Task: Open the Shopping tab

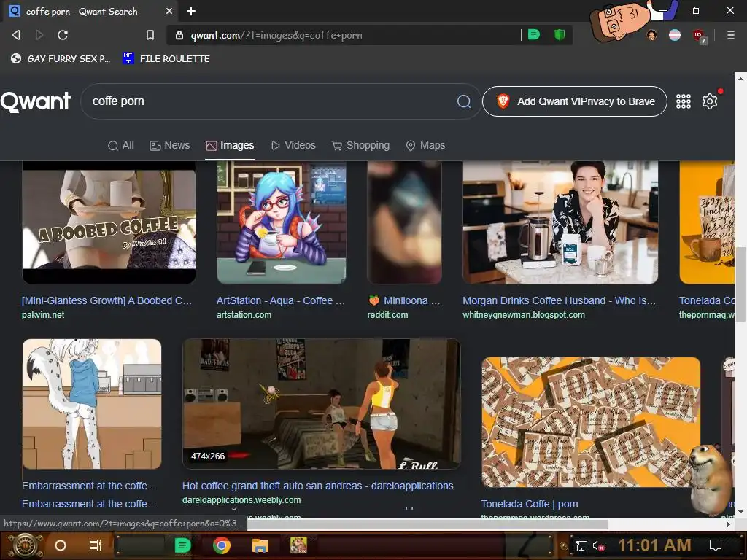Action: 360,146
